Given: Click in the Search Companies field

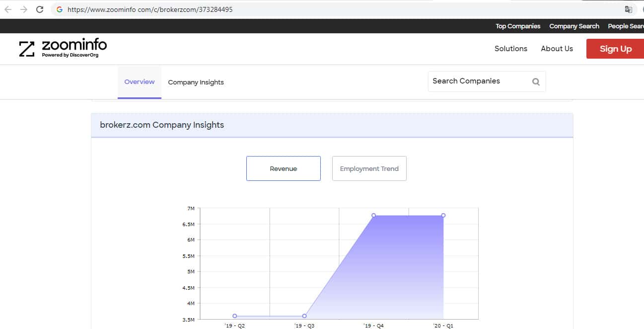Looking at the screenshot, I should click(477, 82).
